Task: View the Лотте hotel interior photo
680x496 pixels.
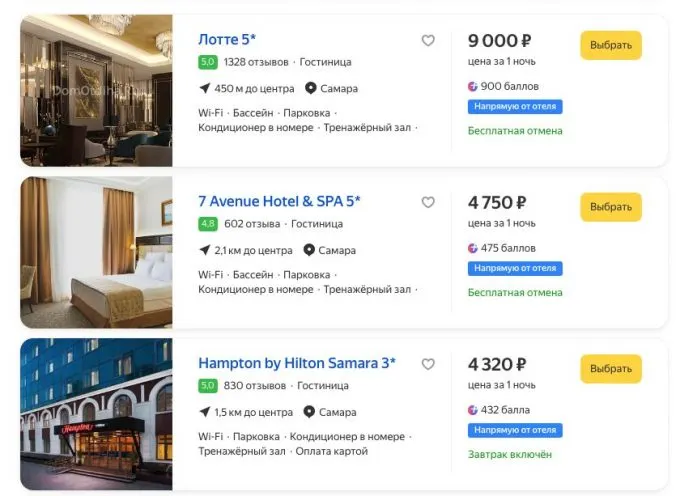Action: [x=96, y=90]
